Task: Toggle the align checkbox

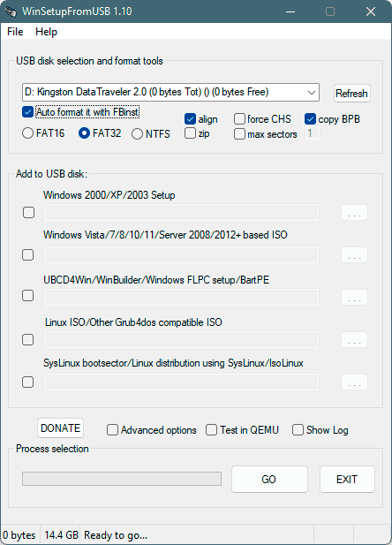Action: click(190, 119)
